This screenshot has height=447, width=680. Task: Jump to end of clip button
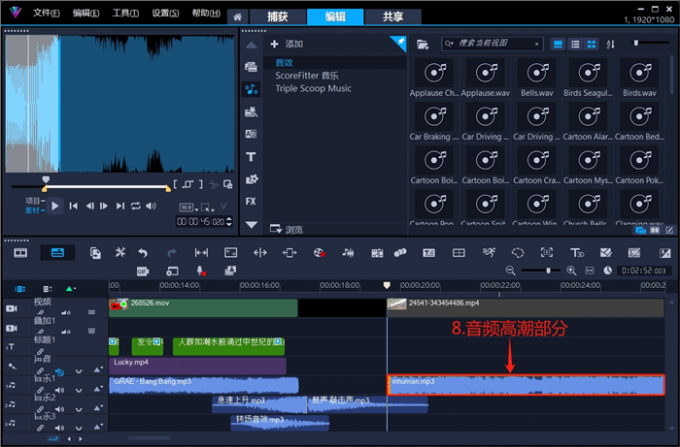coord(120,206)
